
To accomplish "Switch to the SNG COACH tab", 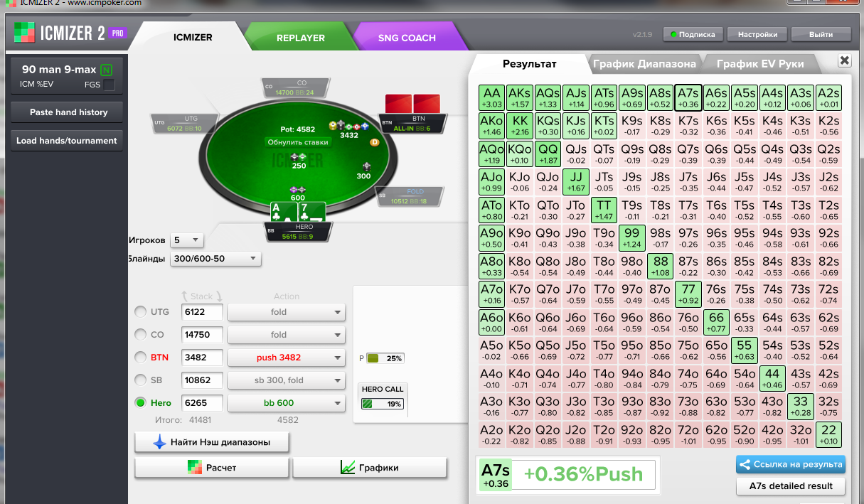I will coord(407,38).
